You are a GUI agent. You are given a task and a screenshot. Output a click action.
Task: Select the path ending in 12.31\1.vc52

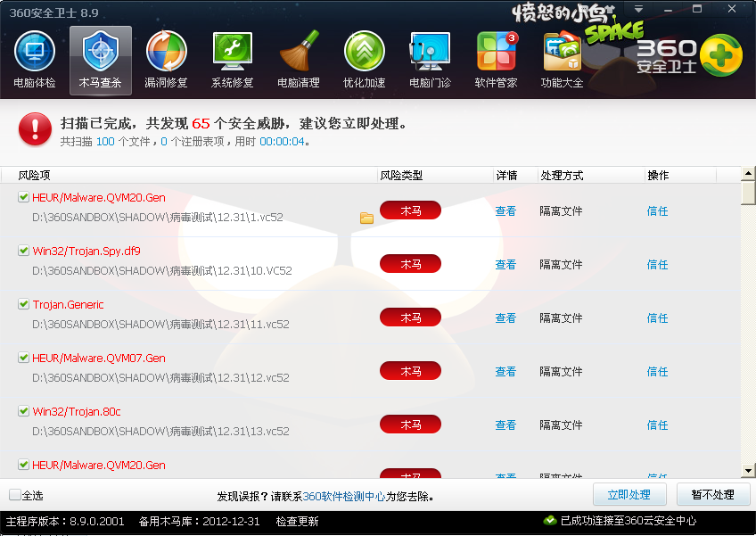(x=158, y=218)
